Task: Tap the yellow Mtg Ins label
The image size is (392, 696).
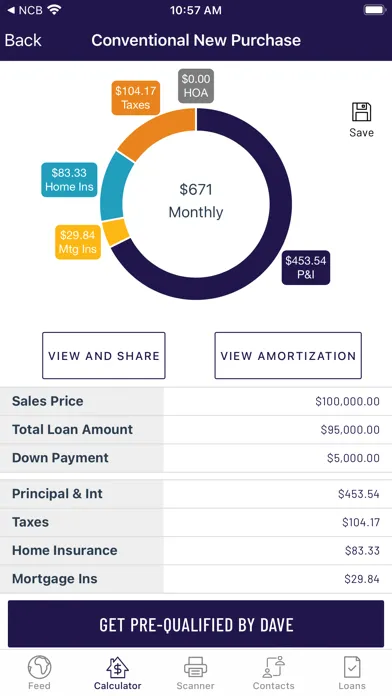Action: coord(78,242)
